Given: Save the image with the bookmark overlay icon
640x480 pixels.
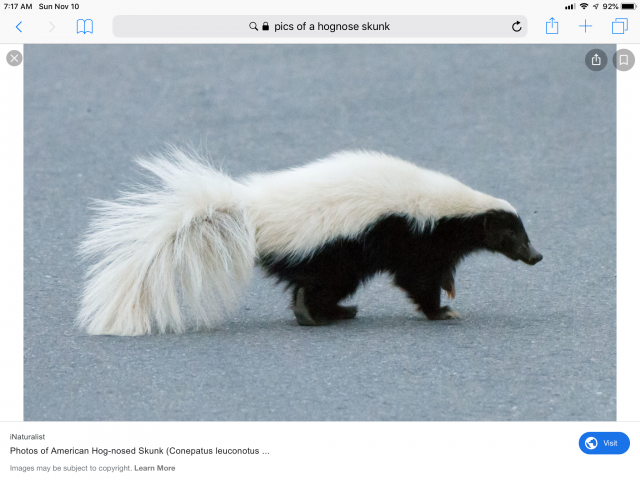Looking at the screenshot, I should tap(624, 60).
